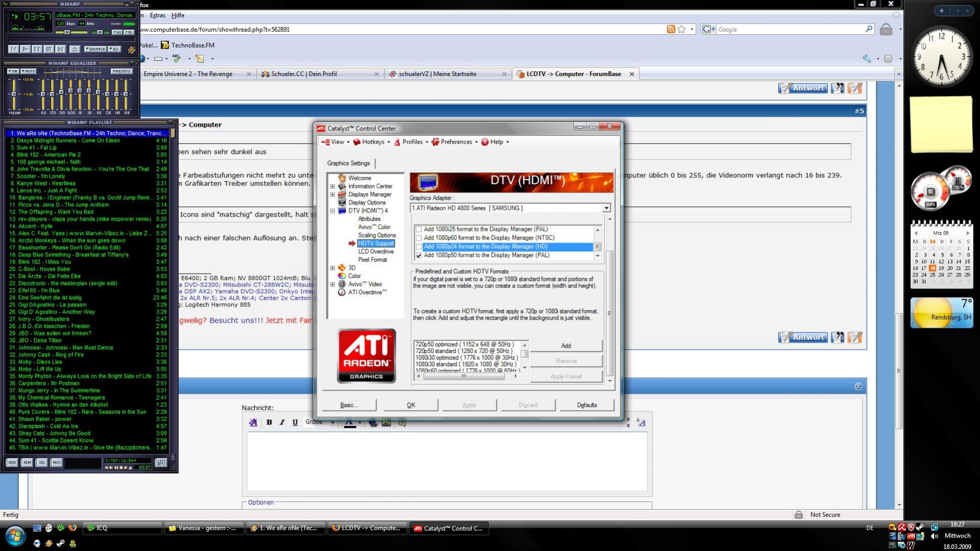Select playlist entry Moby - Disco Lies

click(x=88, y=362)
